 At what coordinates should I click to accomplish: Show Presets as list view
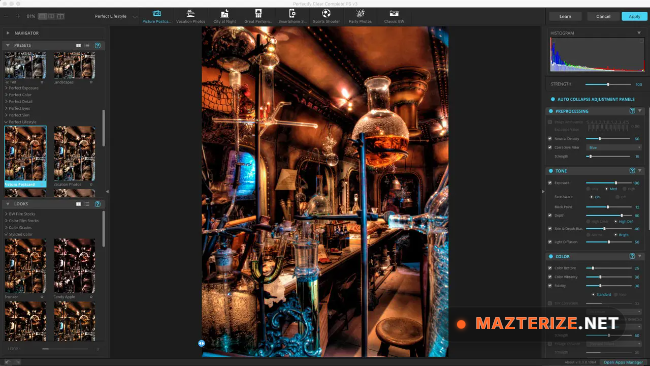[x=87, y=45]
